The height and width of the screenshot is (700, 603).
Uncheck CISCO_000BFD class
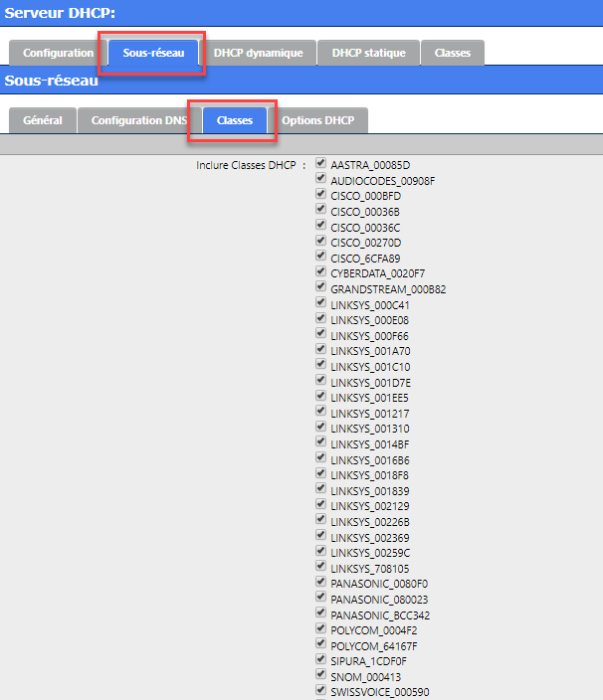point(320,194)
